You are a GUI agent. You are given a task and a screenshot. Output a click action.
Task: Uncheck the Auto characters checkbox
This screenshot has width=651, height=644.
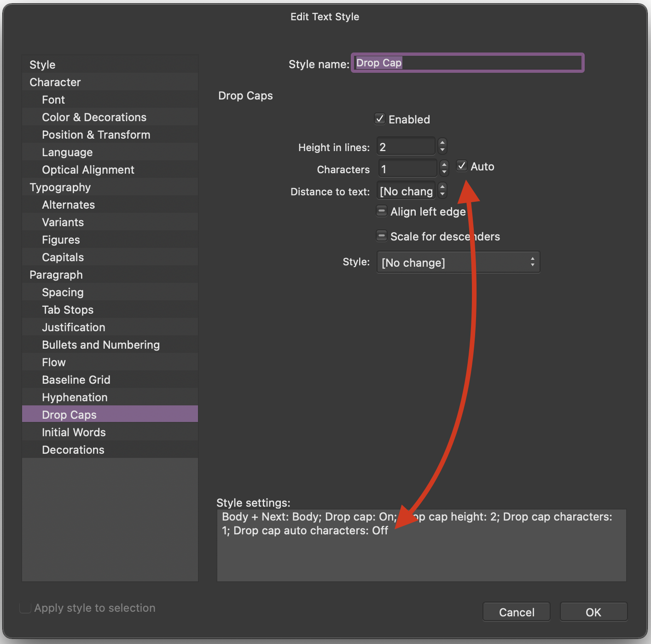point(462,166)
